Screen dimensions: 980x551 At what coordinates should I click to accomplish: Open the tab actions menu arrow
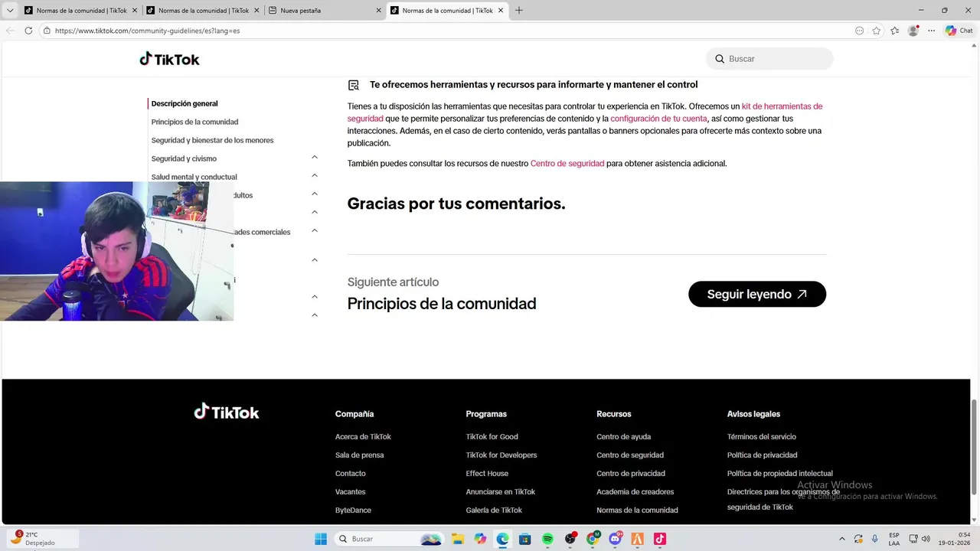point(11,11)
